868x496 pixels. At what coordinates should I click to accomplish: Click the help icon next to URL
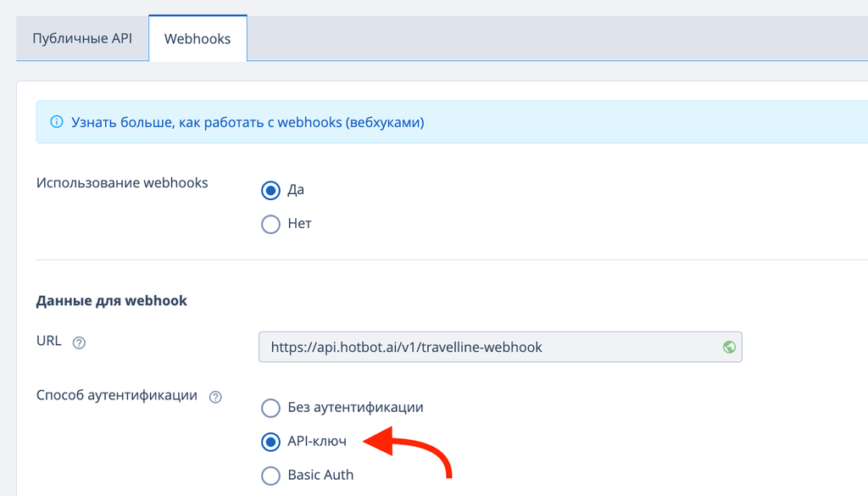(x=80, y=343)
